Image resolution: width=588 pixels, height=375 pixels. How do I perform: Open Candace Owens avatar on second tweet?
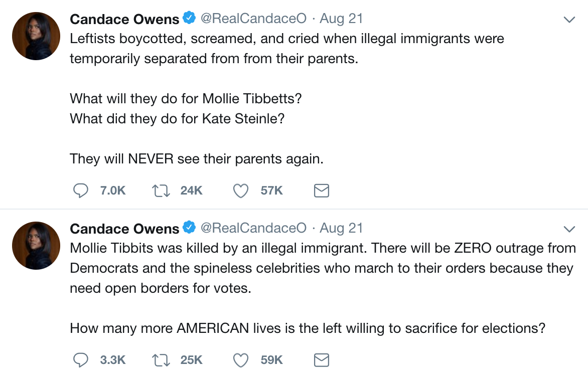[x=36, y=245]
